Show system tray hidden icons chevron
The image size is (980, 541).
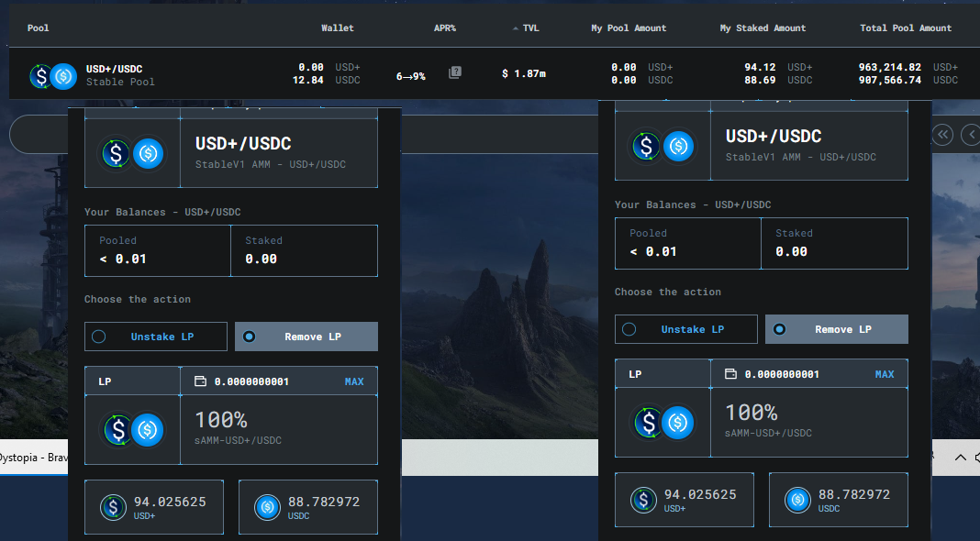960,458
